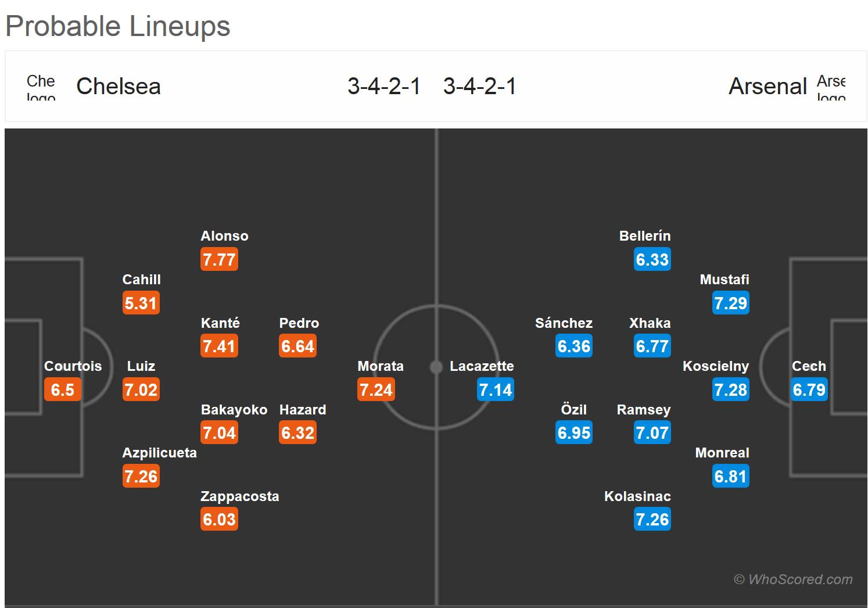Click the Arsenal logo image
868x608 pixels.
pyautogui.click(x=831, y=87)
